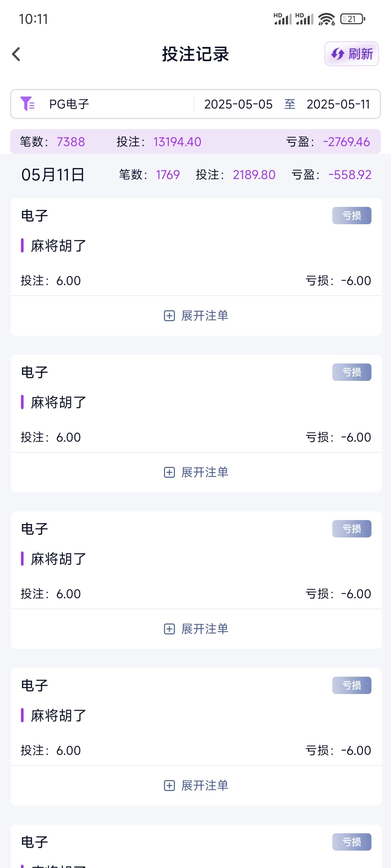Change end date 2025-05-11
Screen dimensions: 391x868
[338, 104]
